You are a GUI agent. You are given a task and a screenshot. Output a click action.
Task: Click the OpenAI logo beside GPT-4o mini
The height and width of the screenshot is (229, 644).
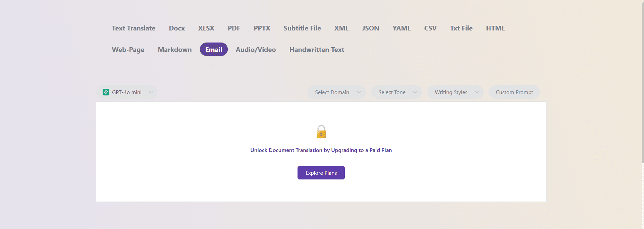tap(106, 92)
